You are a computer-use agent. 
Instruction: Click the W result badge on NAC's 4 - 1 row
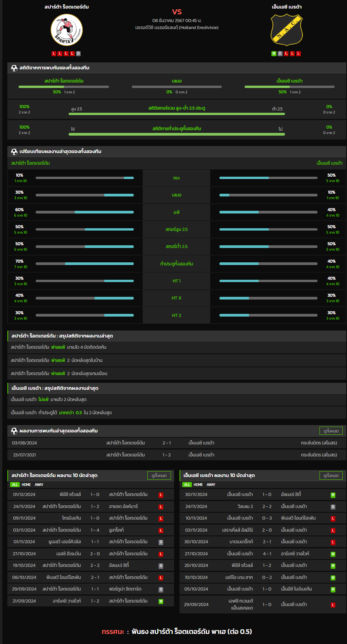tap(333, 554)
